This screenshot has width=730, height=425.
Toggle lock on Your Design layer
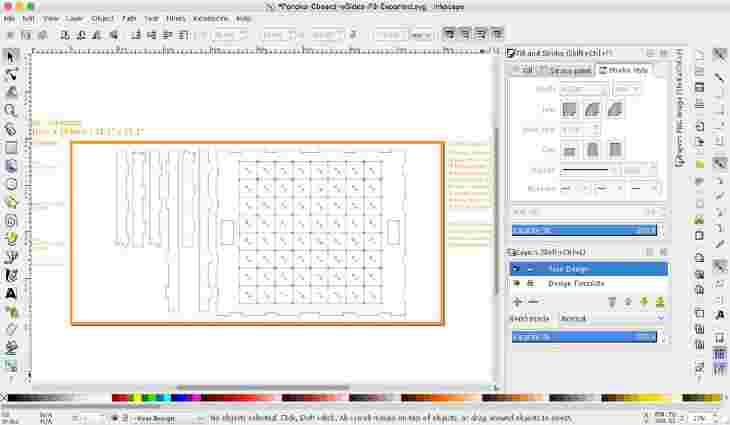530,269
